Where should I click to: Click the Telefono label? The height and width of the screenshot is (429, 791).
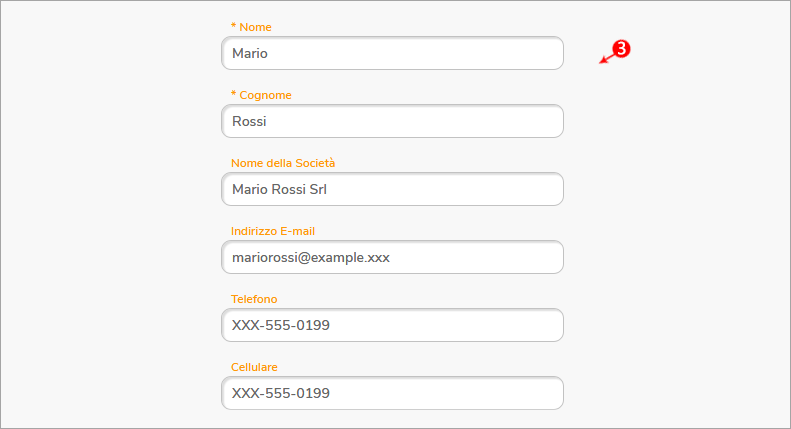click(254, 299)
